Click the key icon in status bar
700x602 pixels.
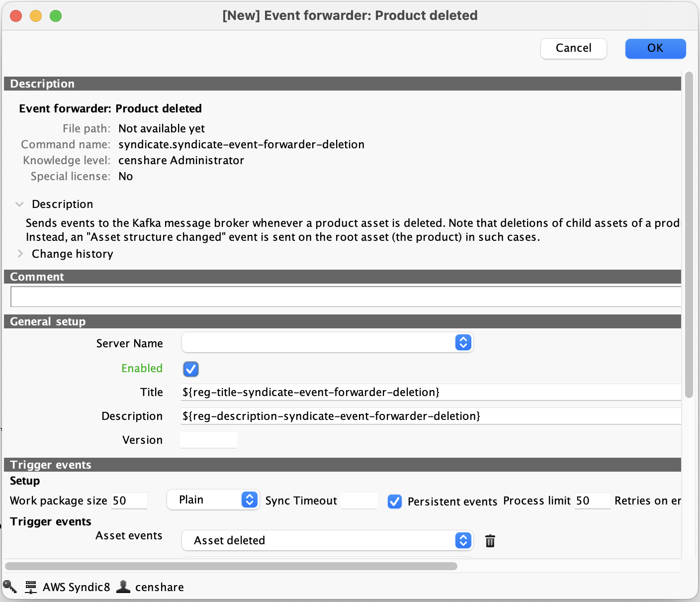coord(10,587)
